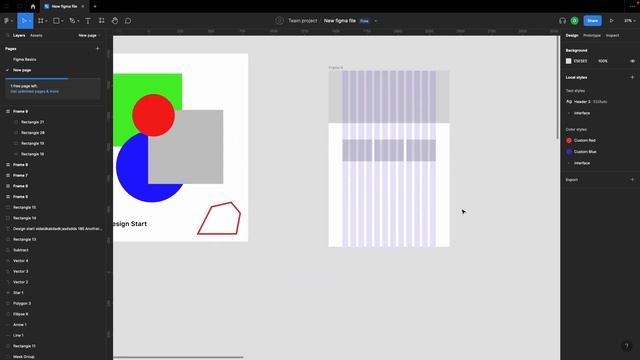Viewport: 640px width, 360px height.
Task: Open the Figma main menu
Action: 7,21
